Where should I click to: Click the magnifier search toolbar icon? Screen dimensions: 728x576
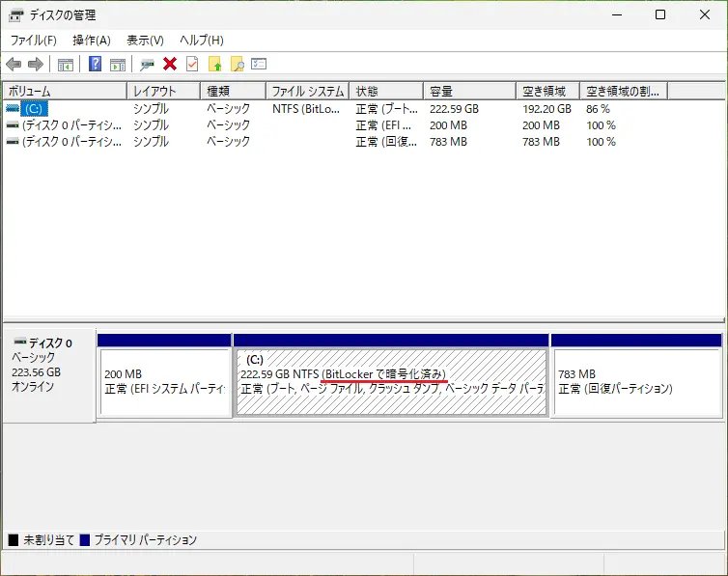point(237,65)
